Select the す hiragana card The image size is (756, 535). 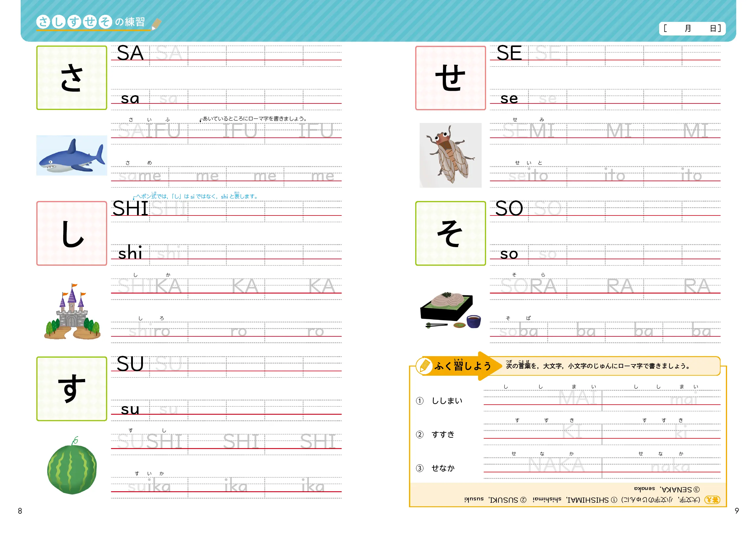click(x=72, y=389)
